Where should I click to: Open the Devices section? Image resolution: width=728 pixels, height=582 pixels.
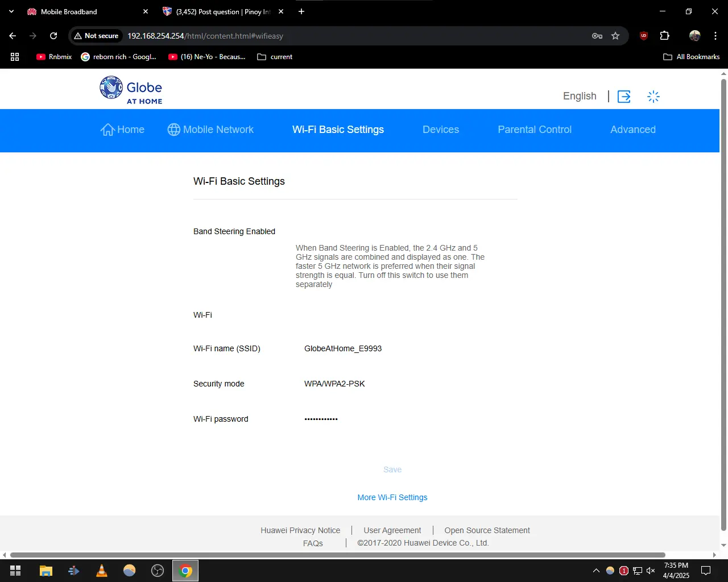441,130
